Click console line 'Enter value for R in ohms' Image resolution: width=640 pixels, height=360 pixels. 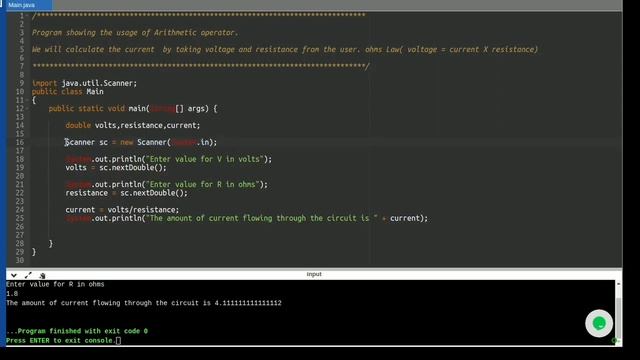point(55,284)
